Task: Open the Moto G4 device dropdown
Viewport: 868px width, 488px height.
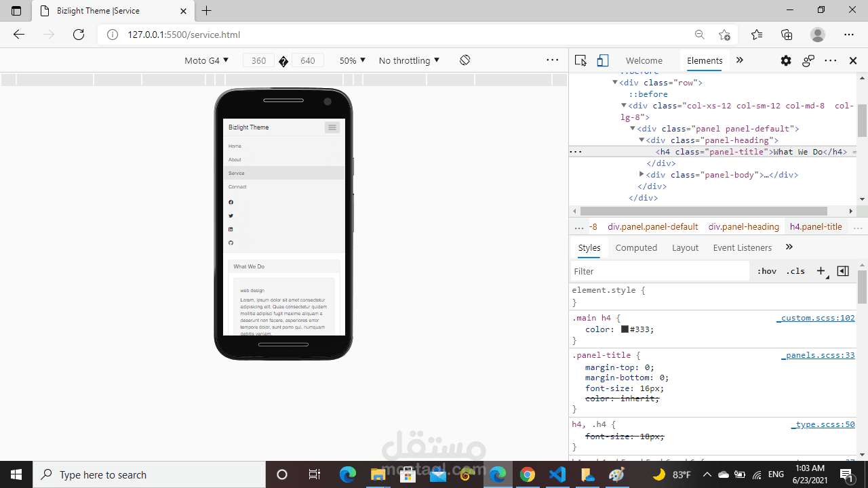Action: (207, 60)
